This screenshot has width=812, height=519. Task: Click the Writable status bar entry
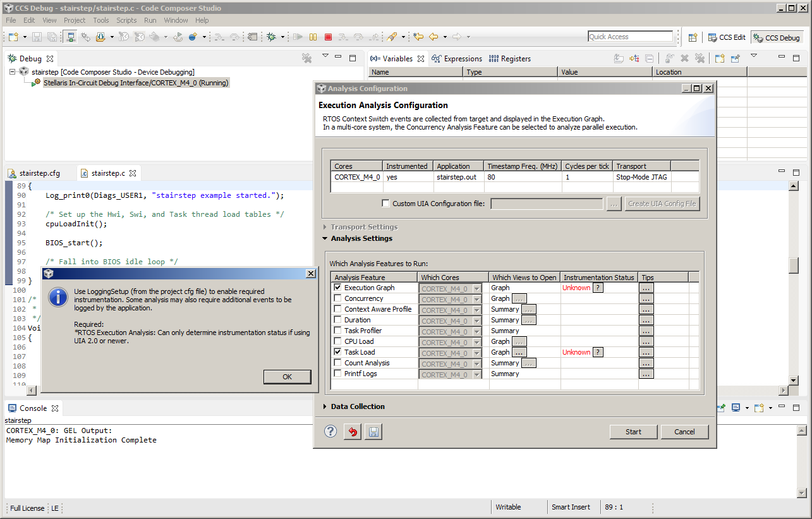pos(508,507)
